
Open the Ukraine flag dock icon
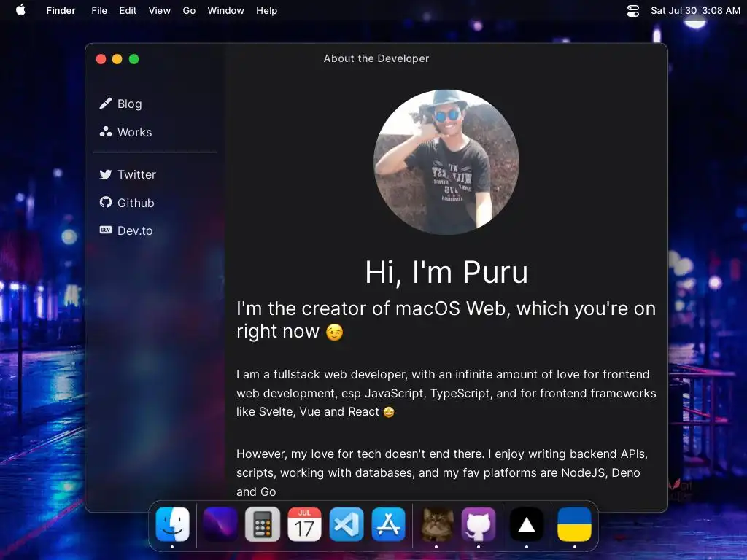(575, 524)
